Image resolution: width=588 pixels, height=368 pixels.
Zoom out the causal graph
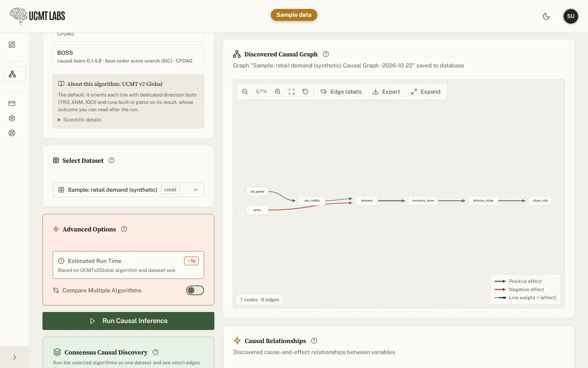(245, 92)
